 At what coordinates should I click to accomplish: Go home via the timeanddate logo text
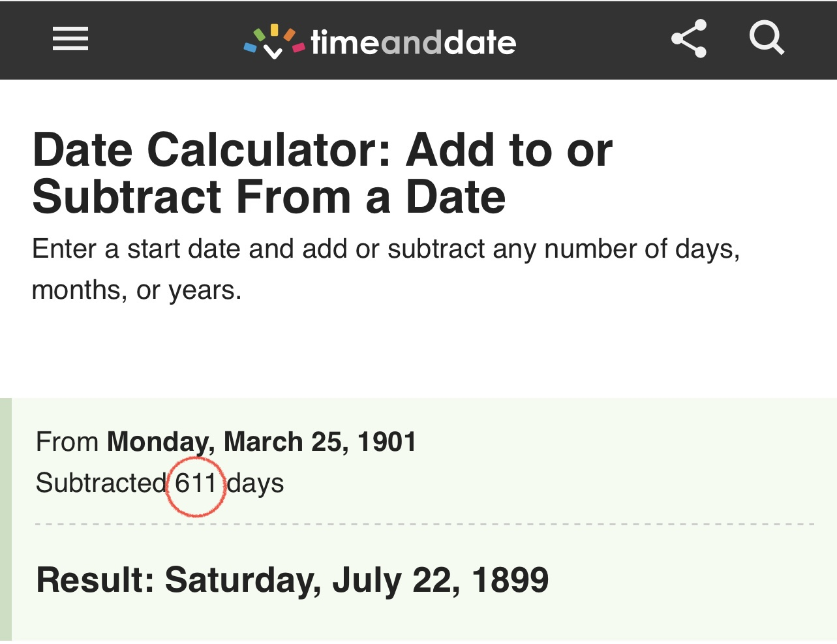(x=413, y=43)
